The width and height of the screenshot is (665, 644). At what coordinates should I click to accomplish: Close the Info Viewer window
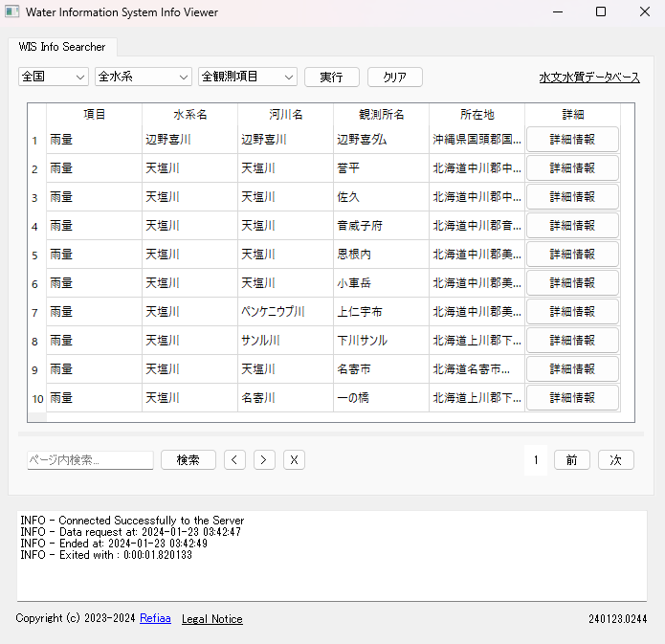645,11
